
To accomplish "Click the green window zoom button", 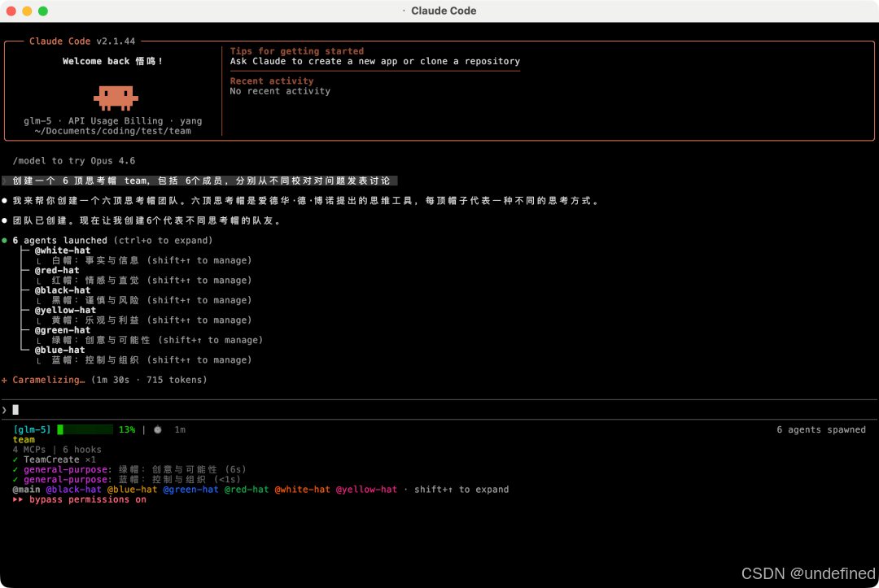I will [43, 11].
